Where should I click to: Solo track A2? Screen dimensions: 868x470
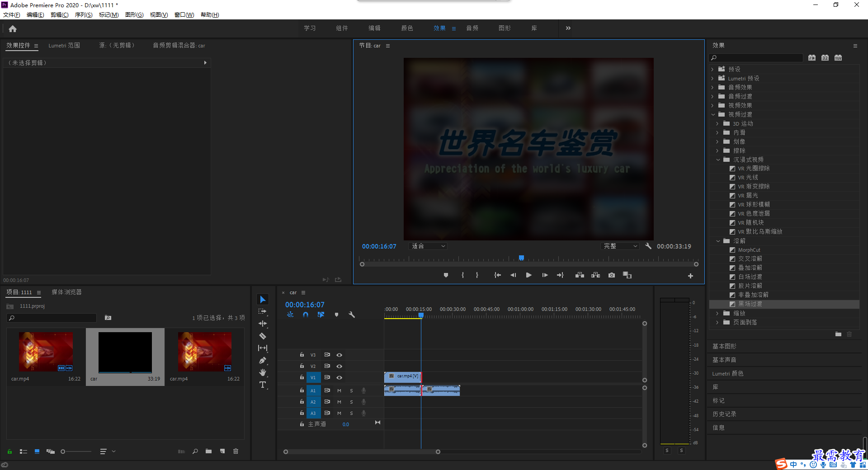point(351,402)
